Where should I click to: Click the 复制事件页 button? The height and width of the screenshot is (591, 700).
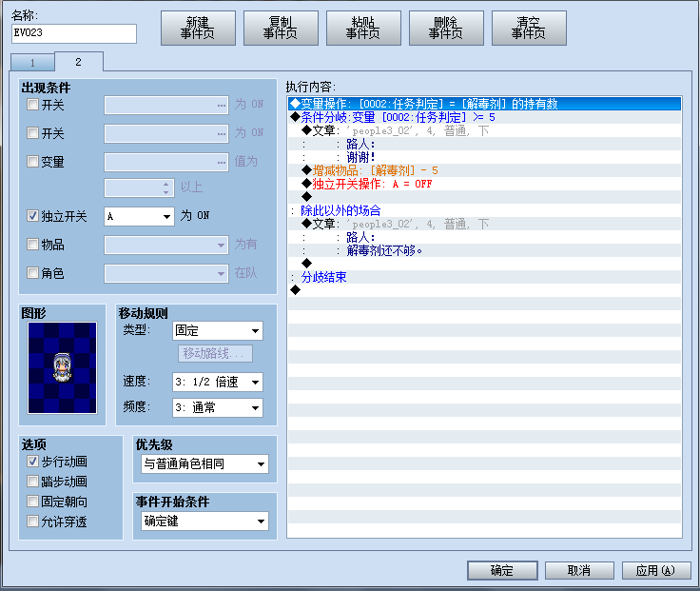[281, 29]
